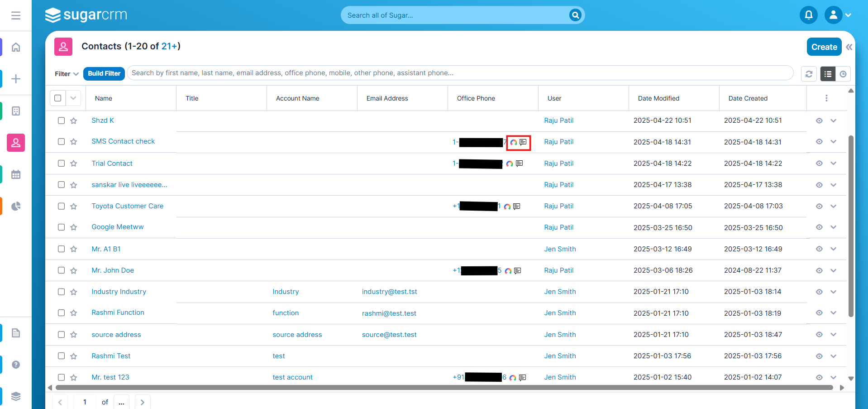Open the Help question mark icon
The width and height of the screenshot is (868, 409).
(16, 365)
